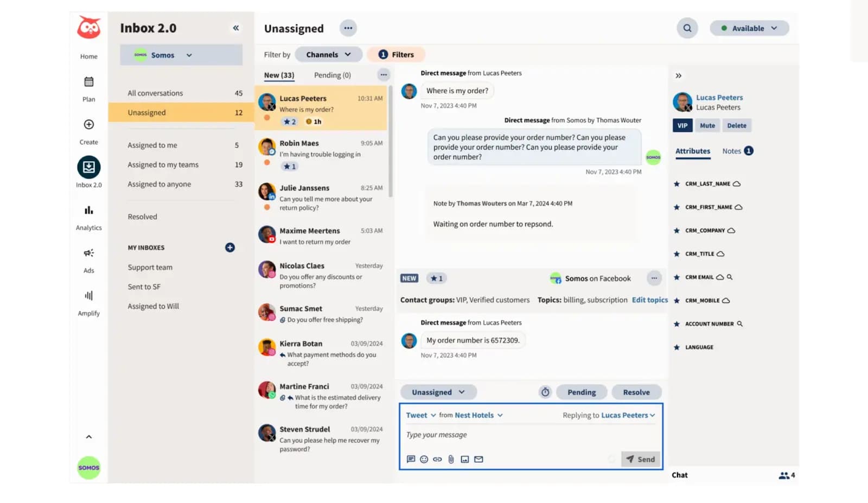Click the search icon in the top bar

pyautogui.click(x=687, y=28)
